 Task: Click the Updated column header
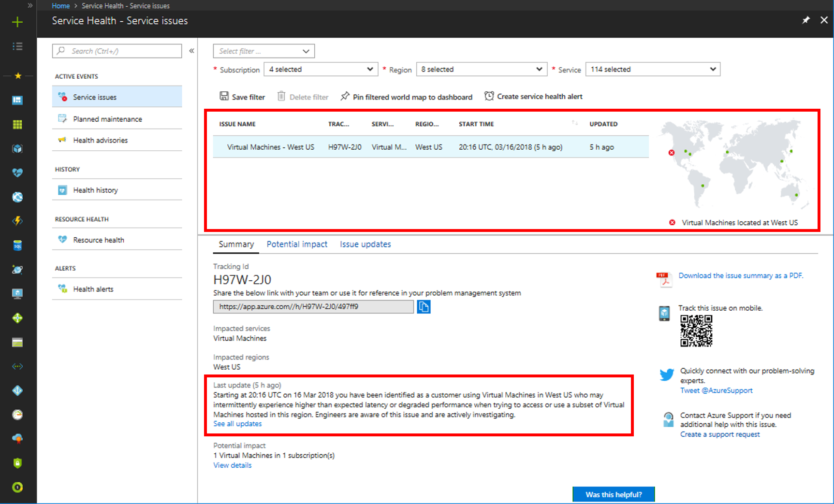pyautogui.click(x=603, y=124)
